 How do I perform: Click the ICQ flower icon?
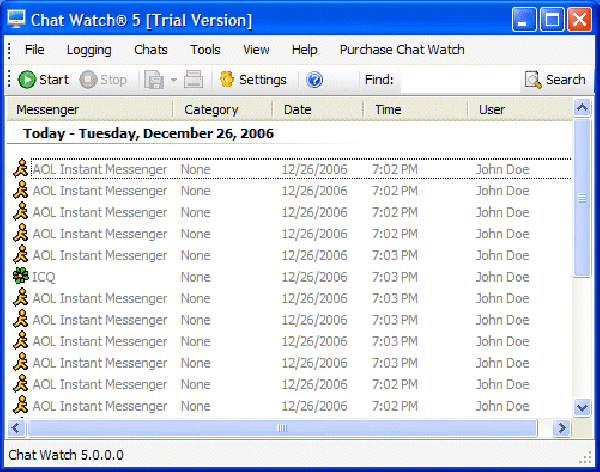coord(21,276)
